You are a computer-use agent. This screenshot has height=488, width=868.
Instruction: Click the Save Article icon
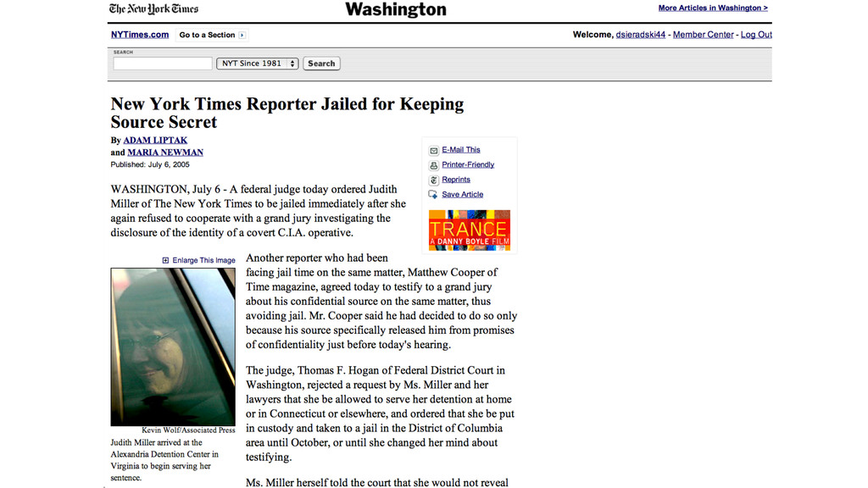point(433,195)
